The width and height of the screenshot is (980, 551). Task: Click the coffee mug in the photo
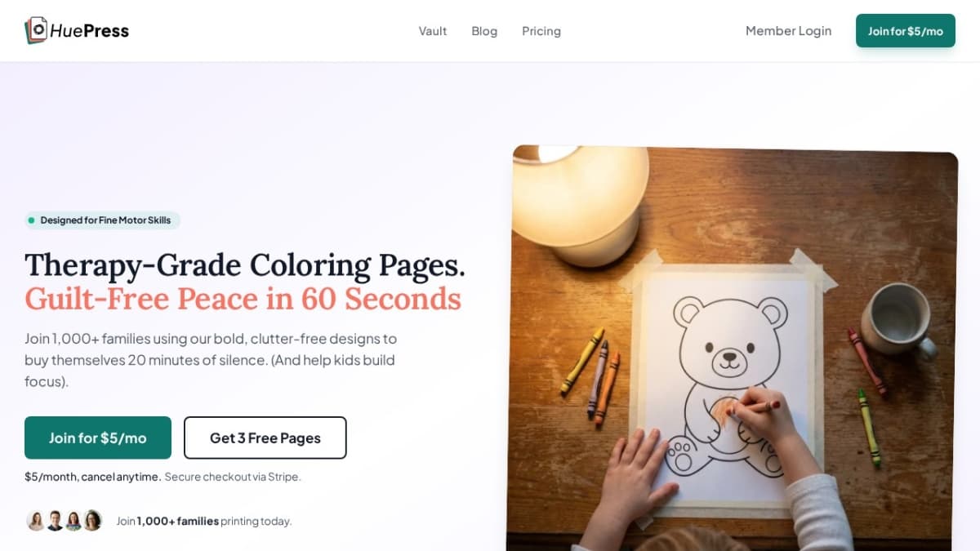pos(896,320)
